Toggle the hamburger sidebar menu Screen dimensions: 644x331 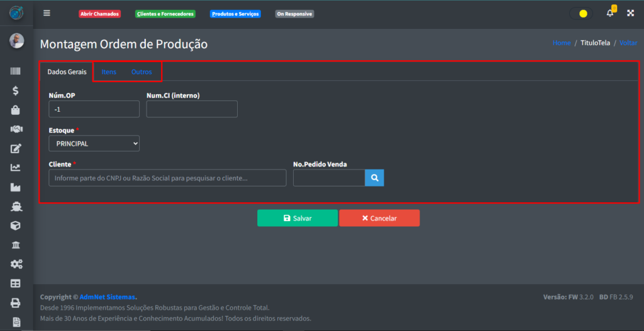point(47,13)
